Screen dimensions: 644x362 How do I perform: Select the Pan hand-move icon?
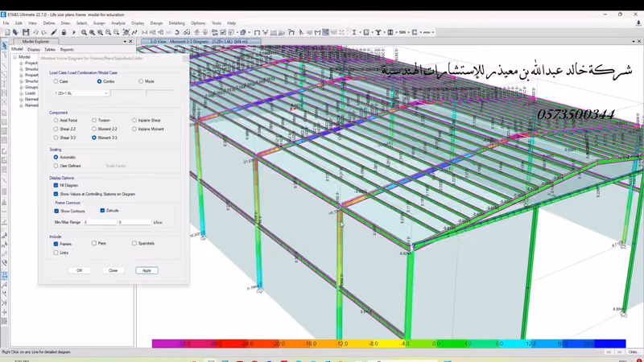pos(126,32)
